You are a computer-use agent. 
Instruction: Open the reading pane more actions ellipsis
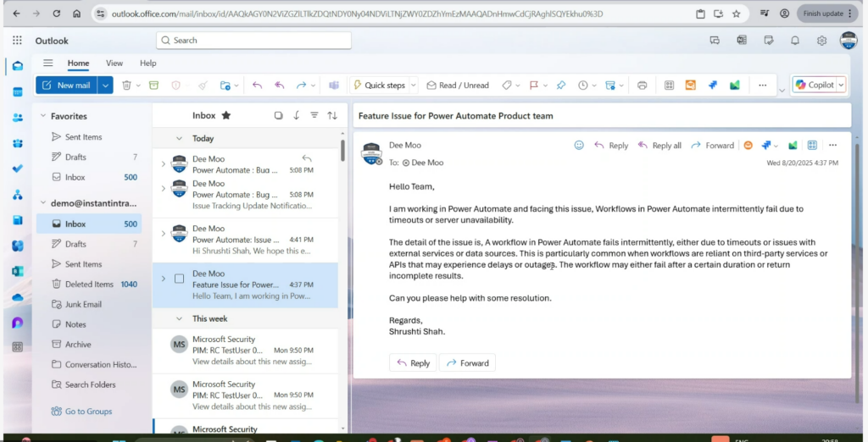click(x=832, y=145)
